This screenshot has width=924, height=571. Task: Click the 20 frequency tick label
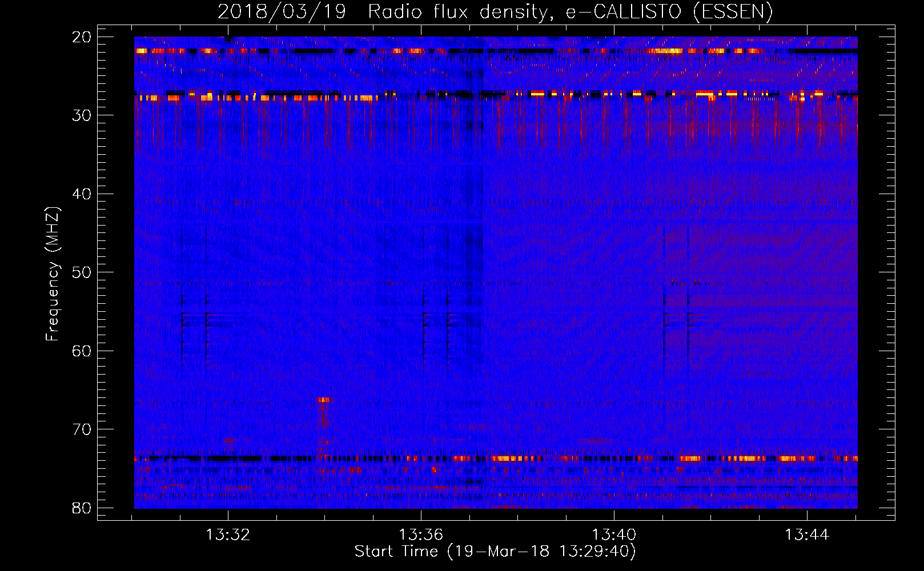[x=82, y=37]
